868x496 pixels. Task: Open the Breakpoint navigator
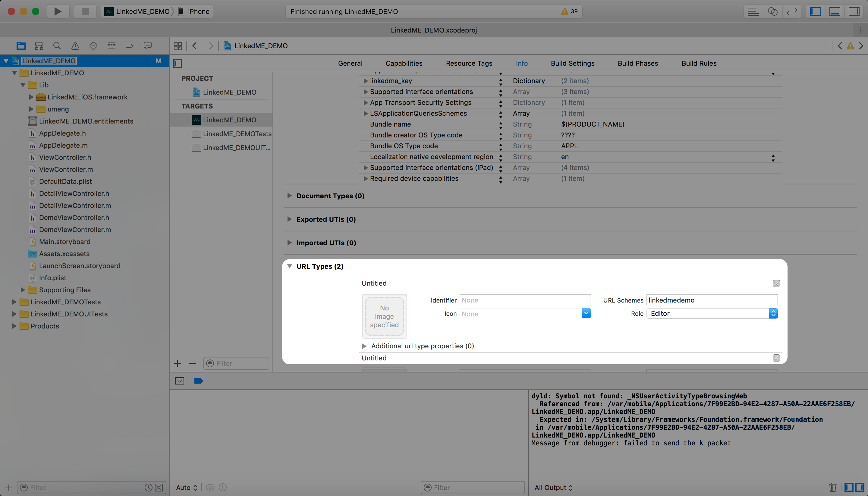pyautogui.click(x=130, y=46)
